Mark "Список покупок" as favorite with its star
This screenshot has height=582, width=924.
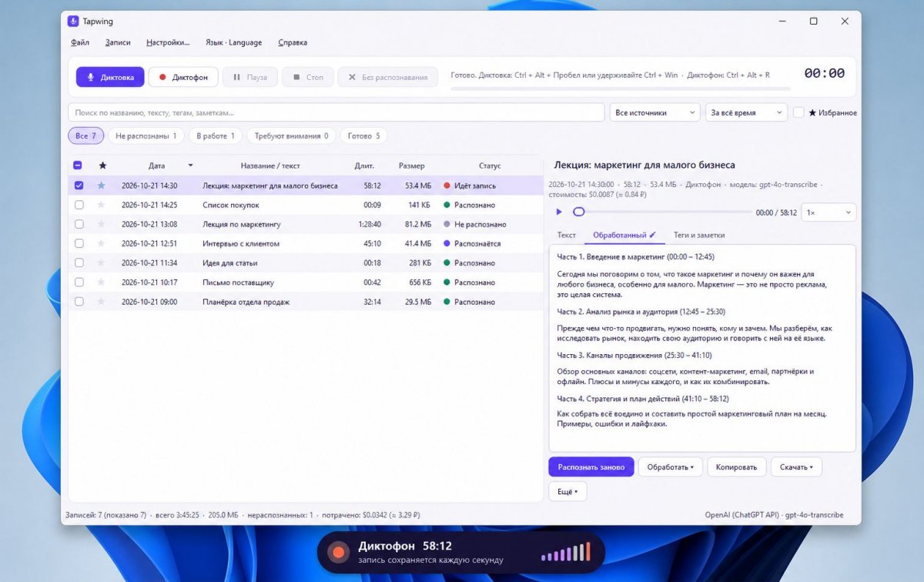pyautogui.click(x=101, y=205)
